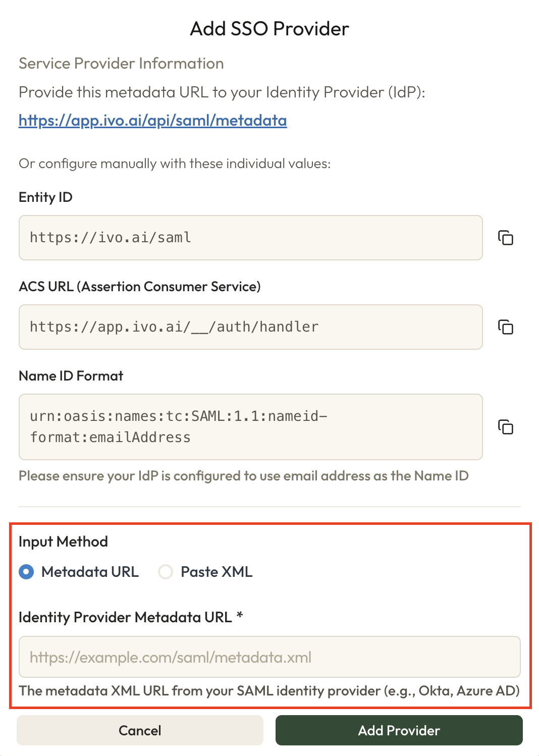The width and height of the screenshot is (539, 756).
Task: Click the Add SSO Provider dialog title
Action: click(x=269, y=29)
